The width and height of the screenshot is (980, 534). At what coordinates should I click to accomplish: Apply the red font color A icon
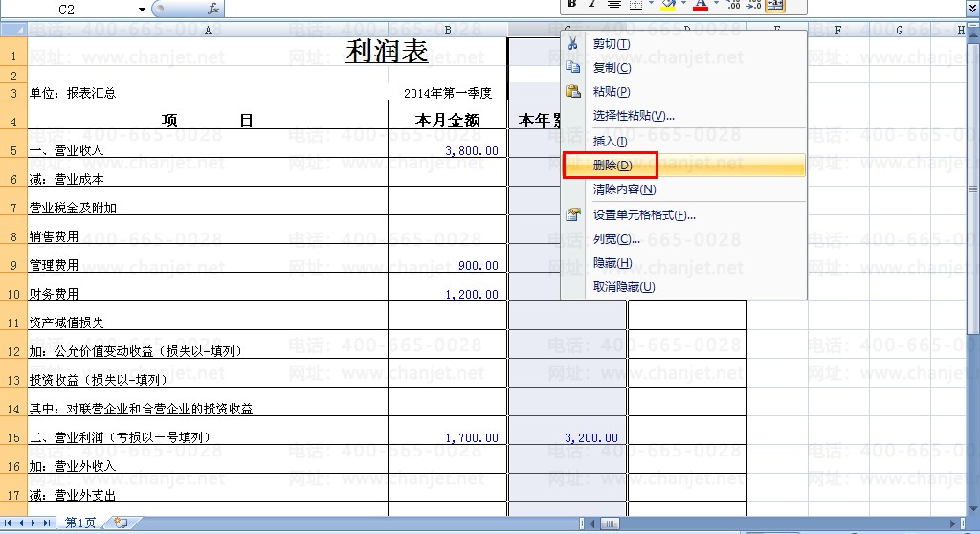point(701,5)
